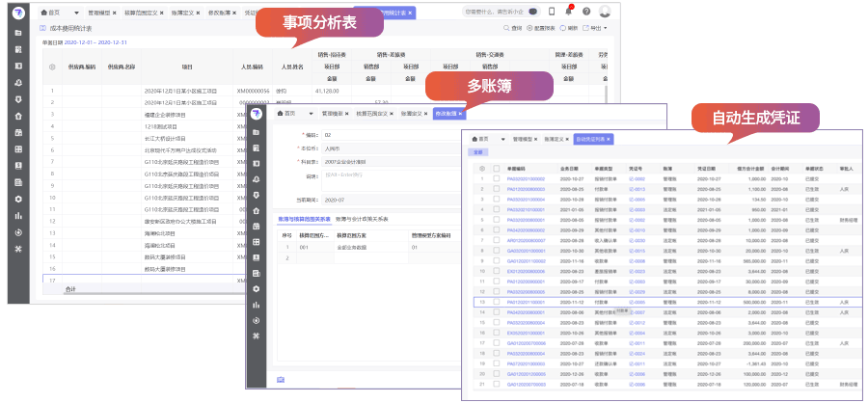The height and width of the screenshot is (403, 868).
Task: Tick the checkbox on highlighted row 13
Action: [x=496, y=302]
